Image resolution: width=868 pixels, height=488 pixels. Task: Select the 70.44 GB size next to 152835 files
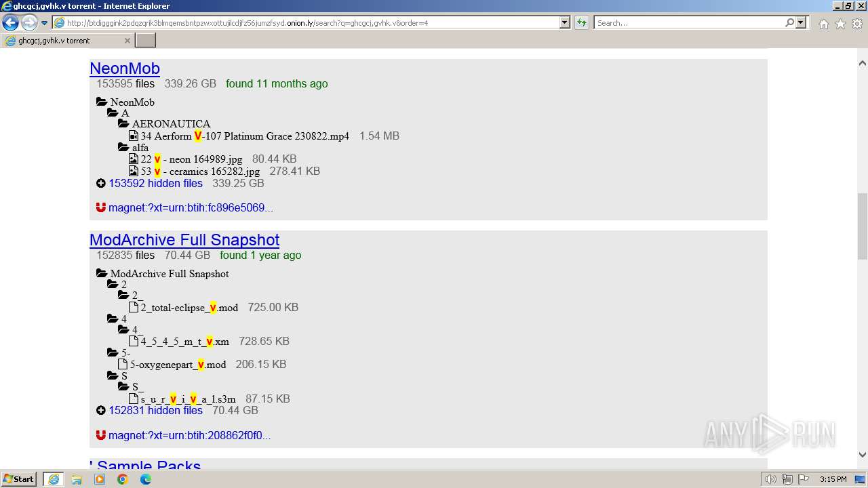pyautogui.click(x=187, y=256)
